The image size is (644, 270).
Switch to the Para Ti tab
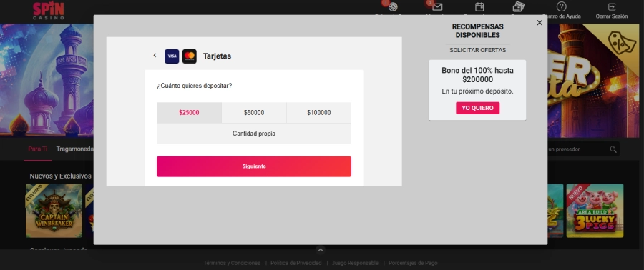(x=37, y=149)
